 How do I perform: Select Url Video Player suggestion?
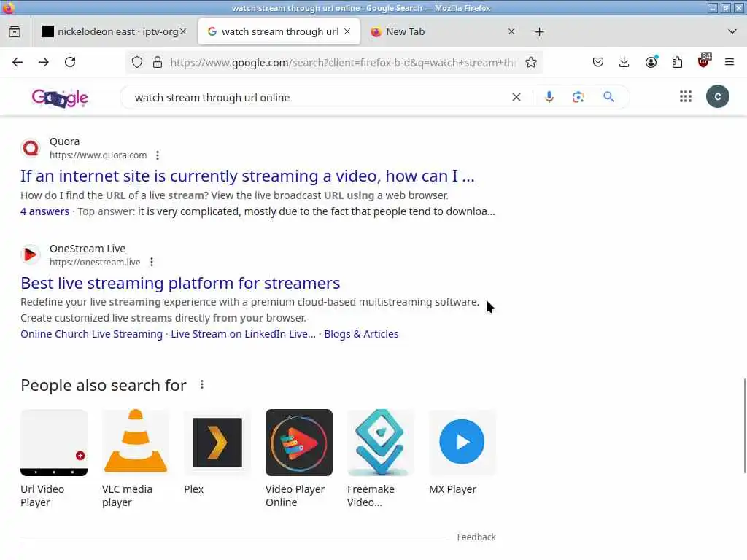coord(54,459)
